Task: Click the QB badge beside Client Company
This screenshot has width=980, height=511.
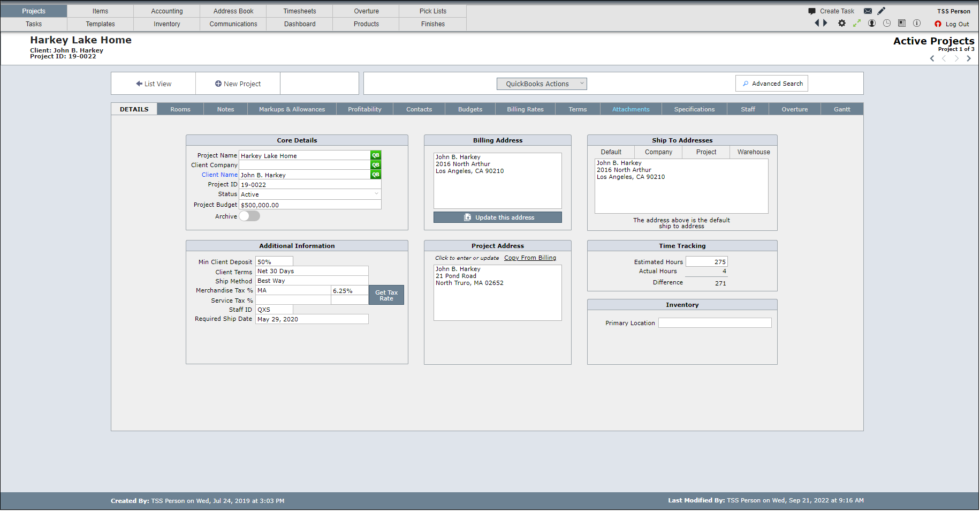Action: tap(376, 165)
